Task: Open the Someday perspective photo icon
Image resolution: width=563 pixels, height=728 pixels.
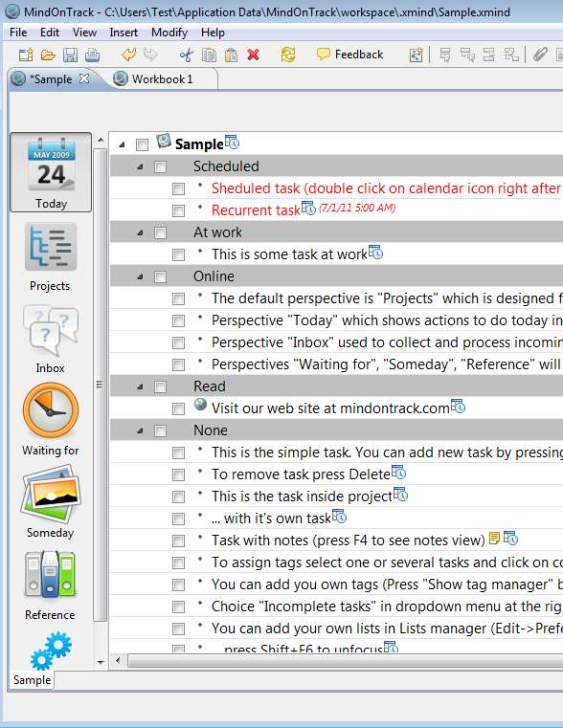Action: (51, 494)
